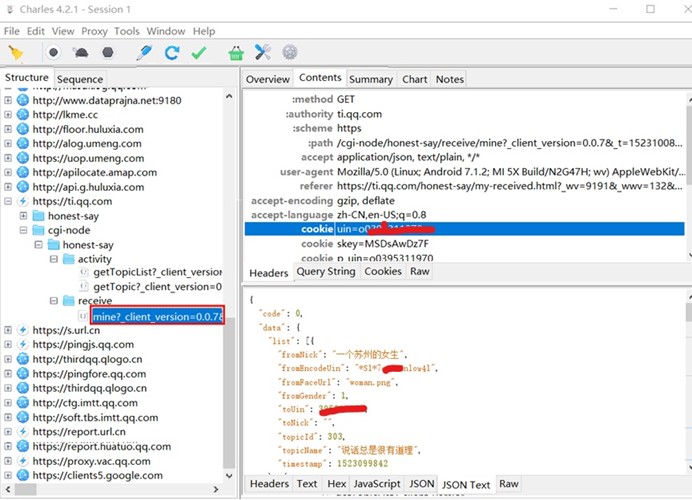692x500 pixels.
Task: Open the File menu
Action: (12, 31)
